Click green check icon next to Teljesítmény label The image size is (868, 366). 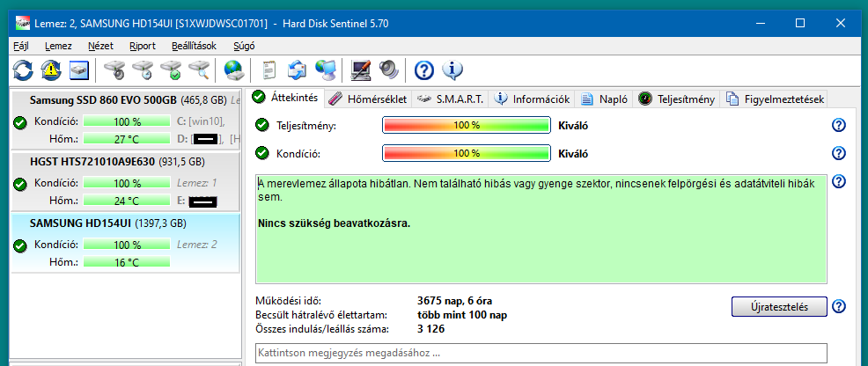click(x=261, y=126)
